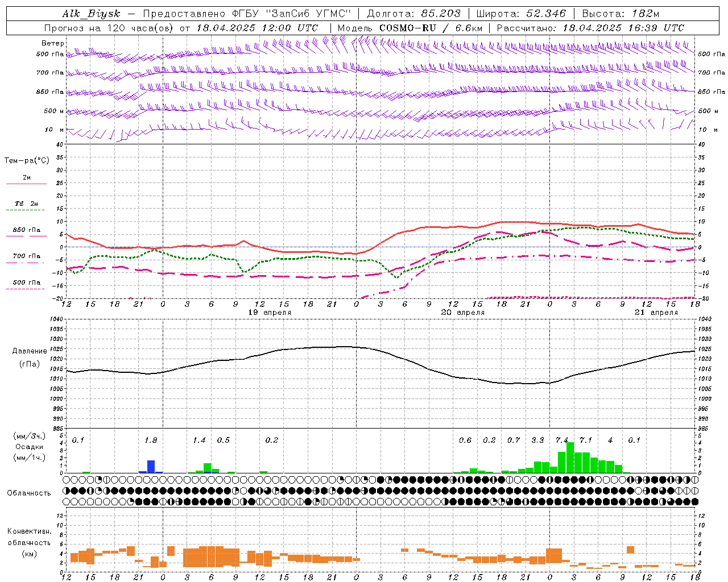Click the 10 м wind level label on left
Image resolution: width=728 pixels, height=582 pixels.
55,130
